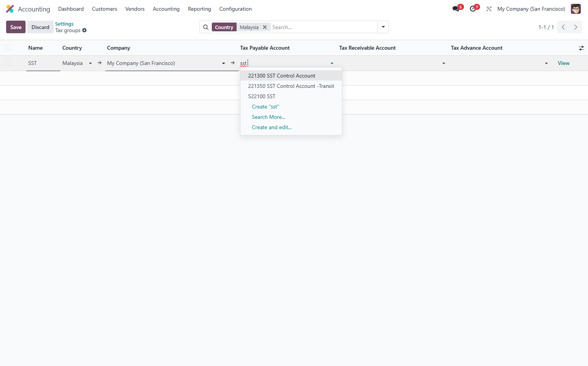Open the Accounting top menu item
Viewport: 588px width, 366px height.
click(x=166, y=9)
